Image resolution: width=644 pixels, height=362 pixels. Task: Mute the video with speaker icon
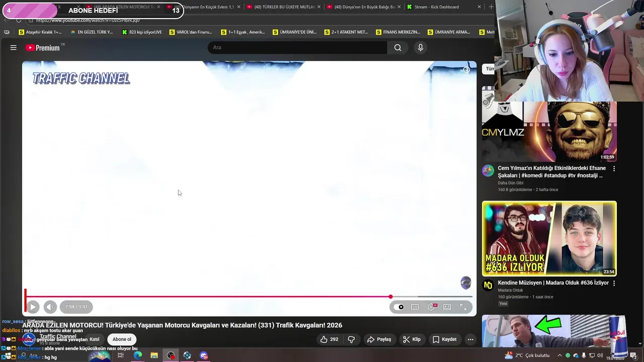point(50,307)
